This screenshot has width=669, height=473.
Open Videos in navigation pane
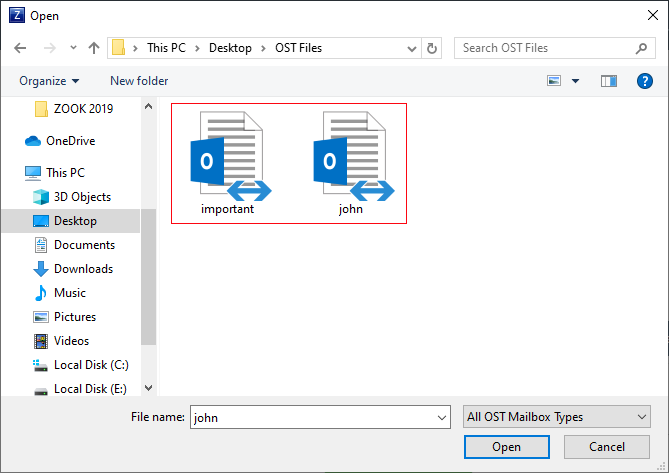72,341
